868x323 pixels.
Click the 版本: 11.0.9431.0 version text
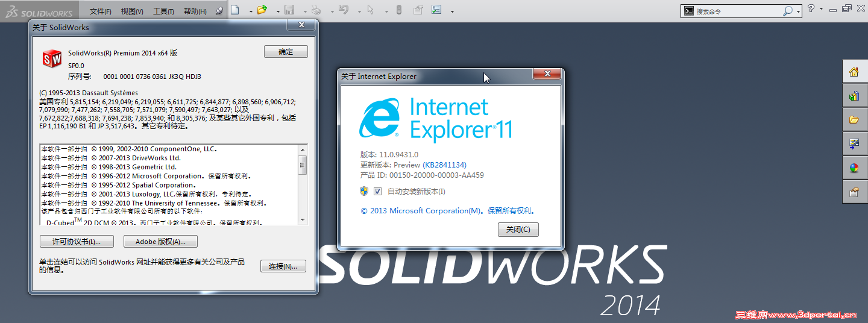click(389, 155)
